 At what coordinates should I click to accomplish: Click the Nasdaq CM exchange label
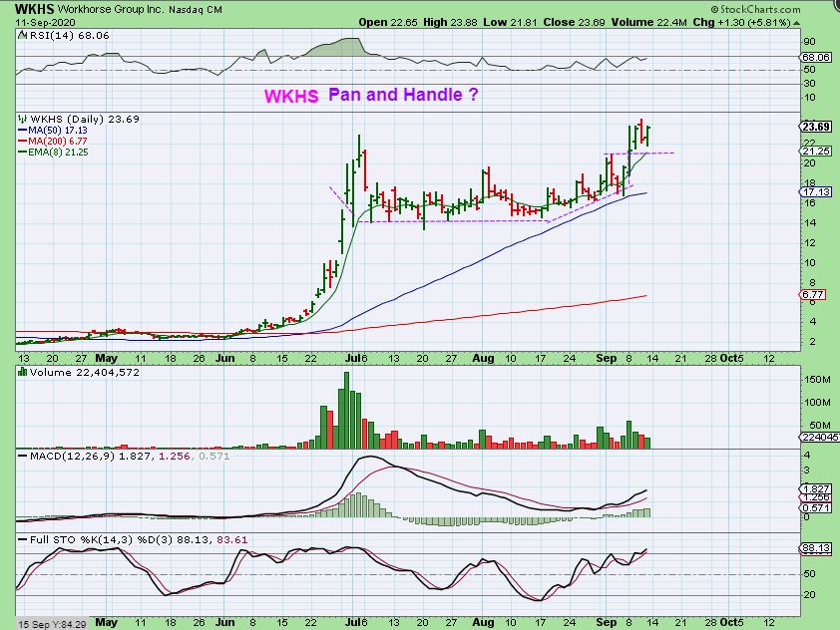[195, 10]
